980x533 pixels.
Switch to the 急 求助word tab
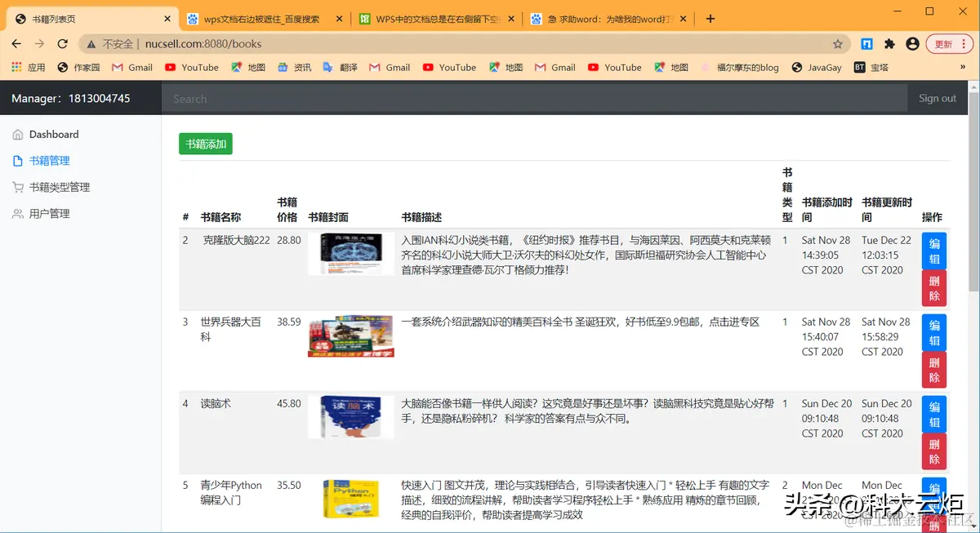click(x=607, y=19)
